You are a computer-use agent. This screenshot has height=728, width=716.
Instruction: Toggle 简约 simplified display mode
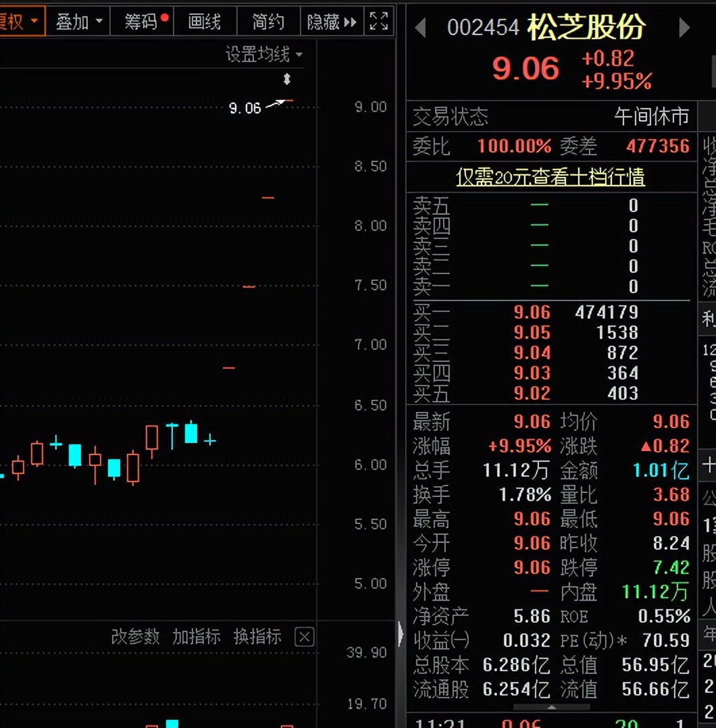point(268,22)
